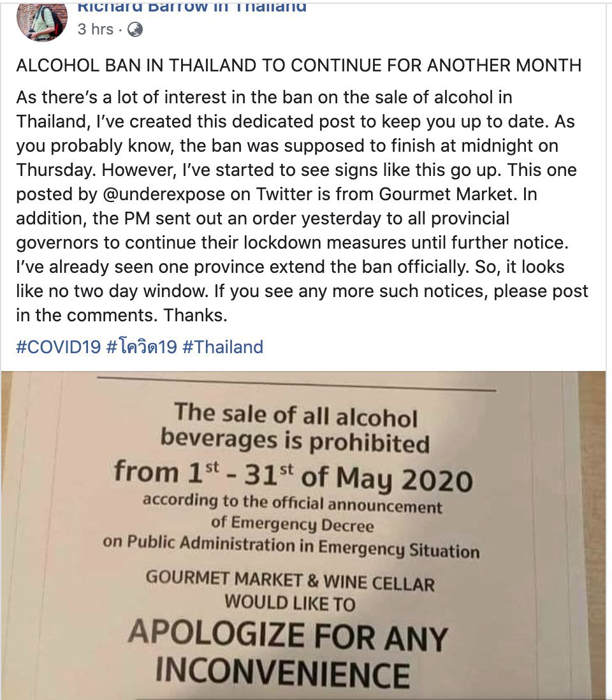Click "WOULD LIKE TO" line on the sign
This screenshot has width=612, height=700.
(289, 602)
